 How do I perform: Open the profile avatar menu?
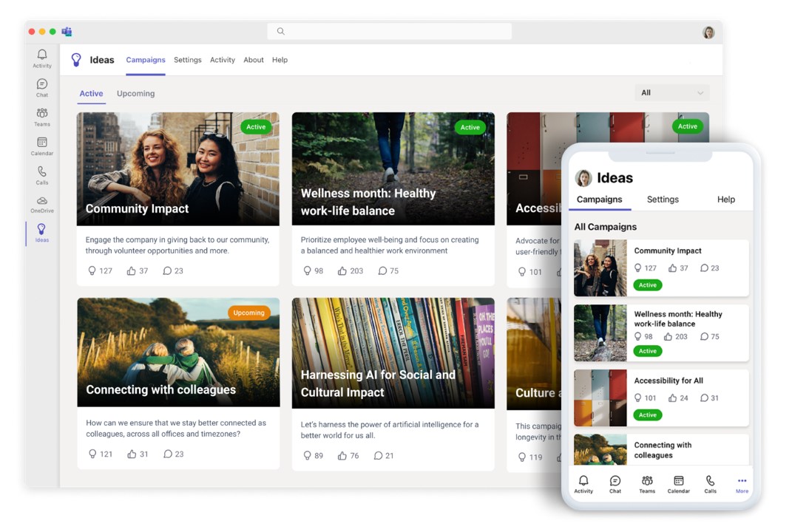click(x=708, y=32)
